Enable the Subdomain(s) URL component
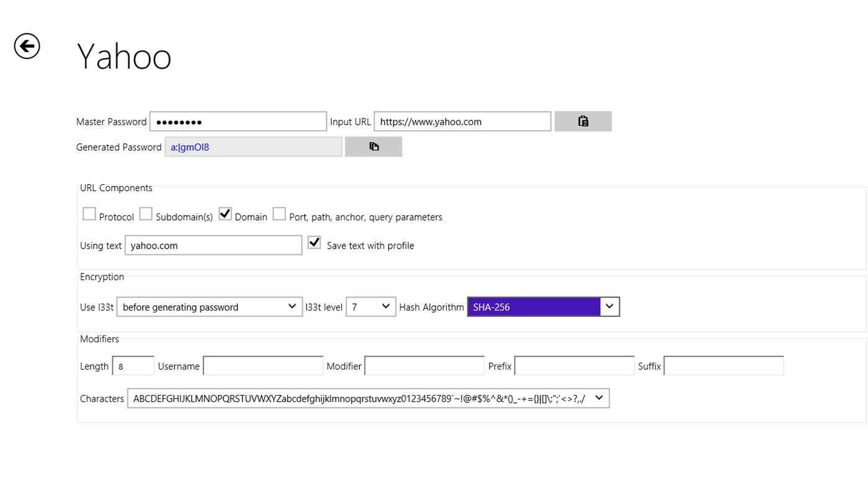 146,213
